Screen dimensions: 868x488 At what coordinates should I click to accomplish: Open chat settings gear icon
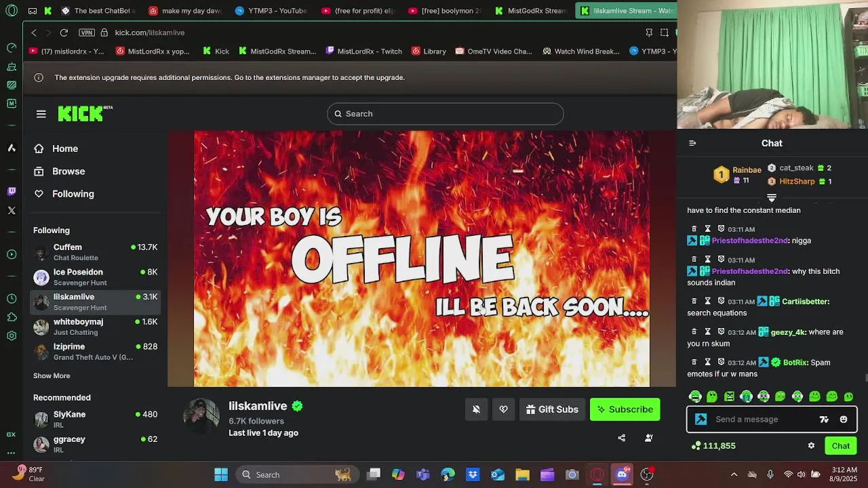[x=811, y=445]
